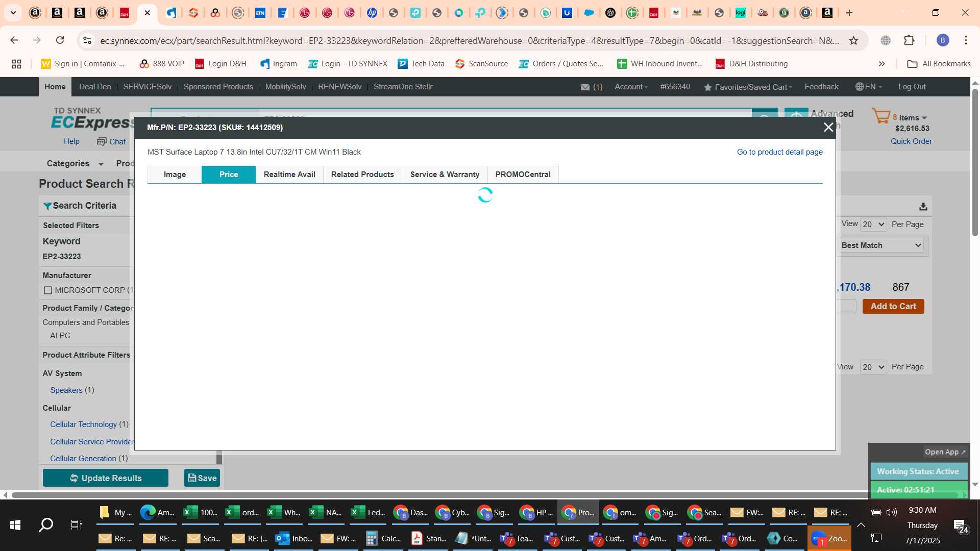
Task: Show hidden system tray icons
Action: 861,525
